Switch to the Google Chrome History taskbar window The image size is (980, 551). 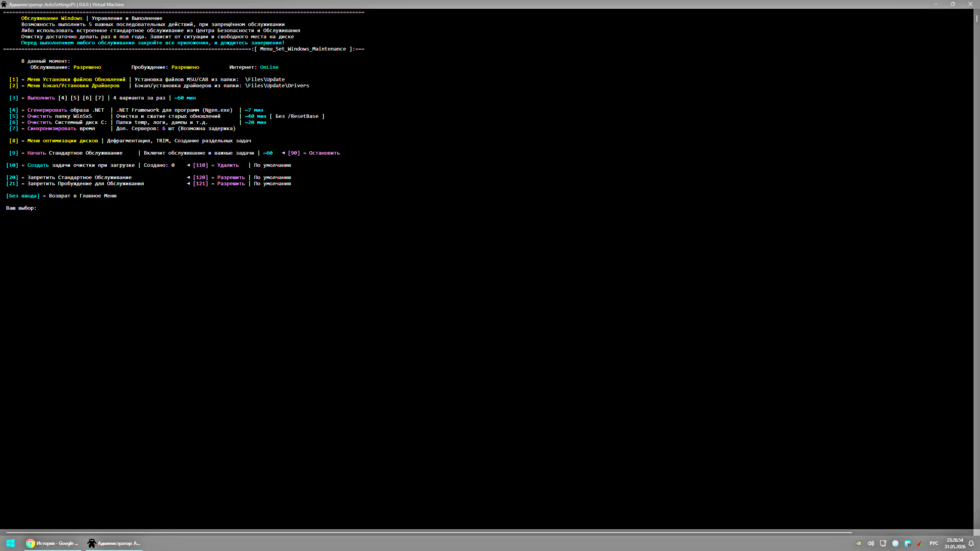coord(52,543)
